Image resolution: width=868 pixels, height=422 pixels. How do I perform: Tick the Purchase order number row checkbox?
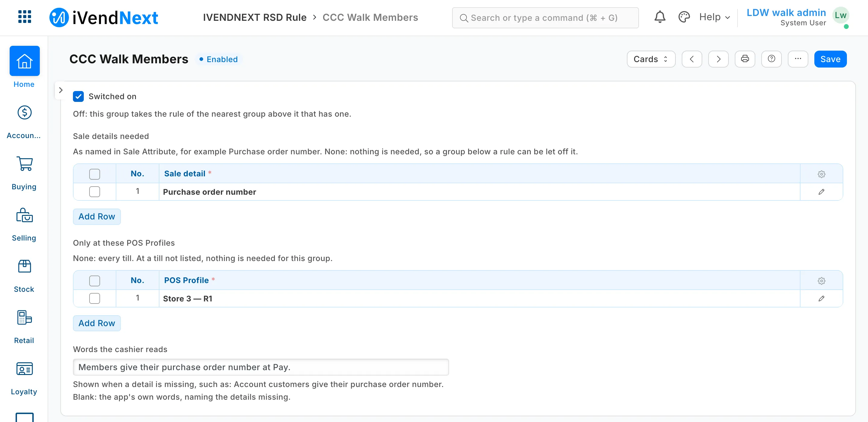94,192
